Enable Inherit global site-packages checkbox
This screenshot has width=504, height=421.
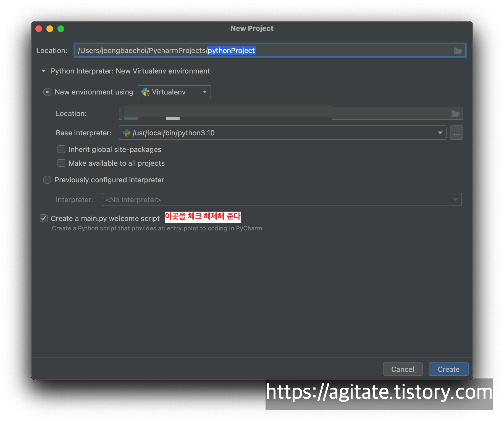coord(61,149)
